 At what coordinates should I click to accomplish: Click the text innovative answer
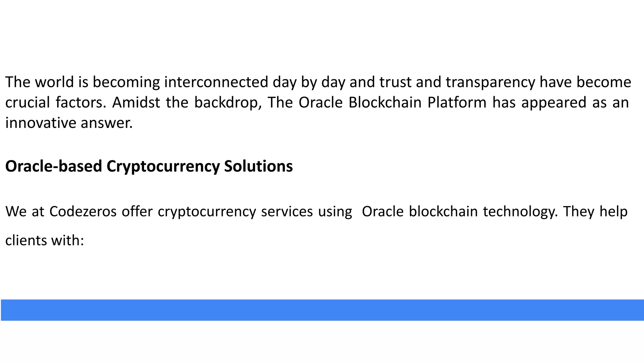(69, 123)
